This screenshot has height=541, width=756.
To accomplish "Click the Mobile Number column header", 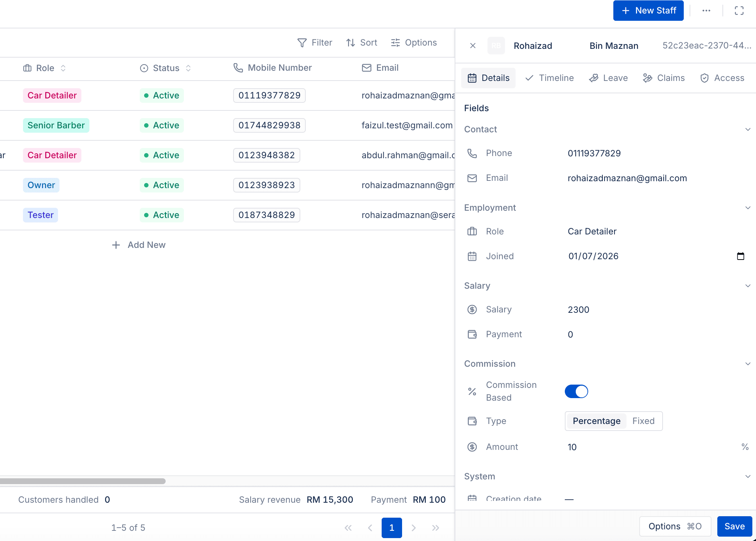I will click(273, 68).
